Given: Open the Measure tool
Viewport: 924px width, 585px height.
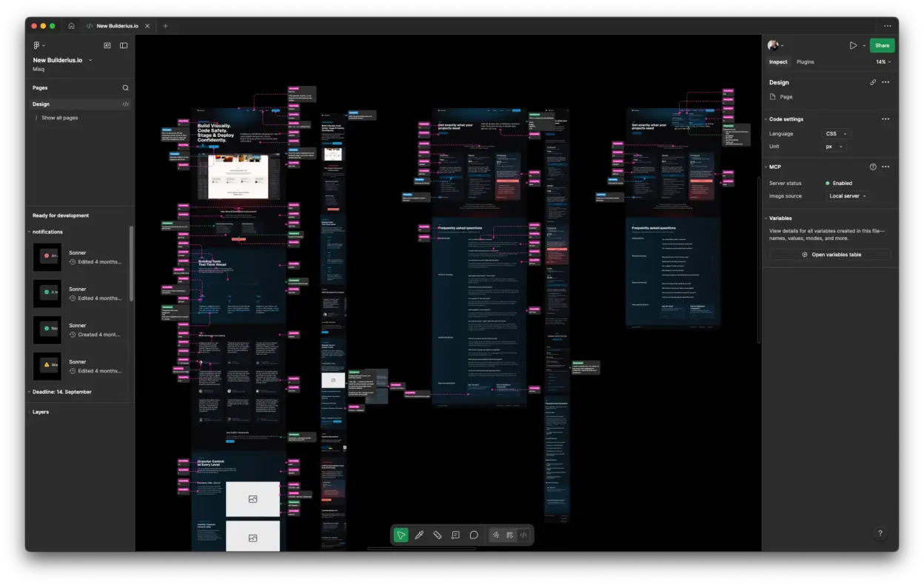Looking at the screenshot, I should coord(437,535).
